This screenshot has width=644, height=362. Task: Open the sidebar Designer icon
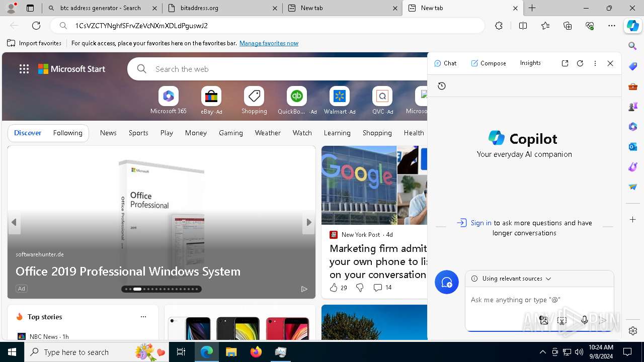(x=633, y=167)
